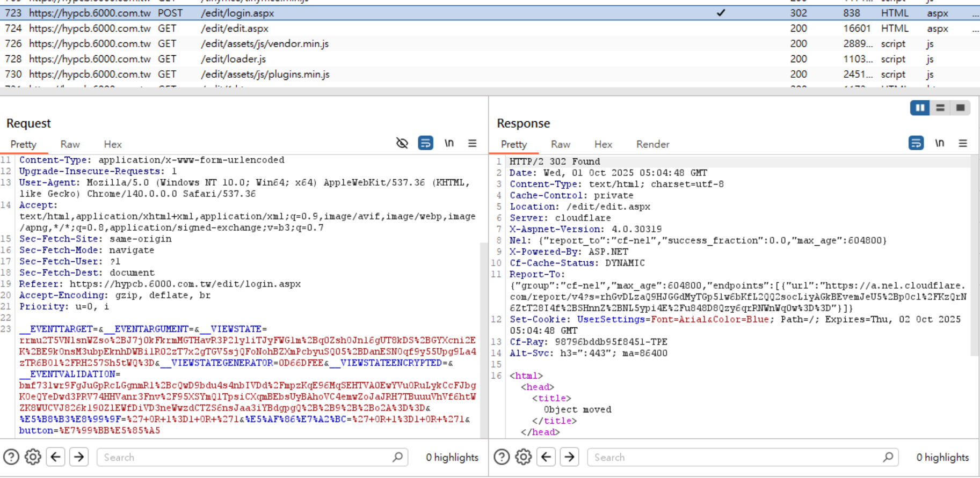Viewport: 980px width, 478px height.
Task: Switch Response view to Pretty tab
Action: pos(514,144)
